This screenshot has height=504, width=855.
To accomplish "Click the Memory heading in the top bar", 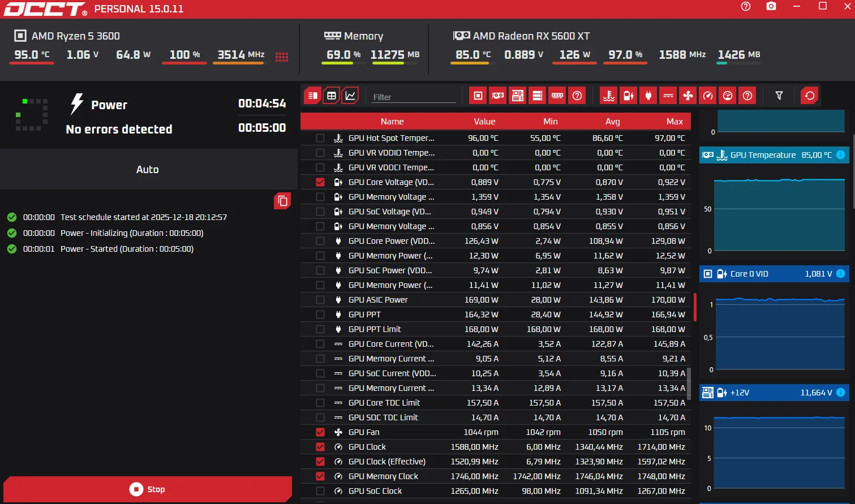I will (x=363, y=36).
